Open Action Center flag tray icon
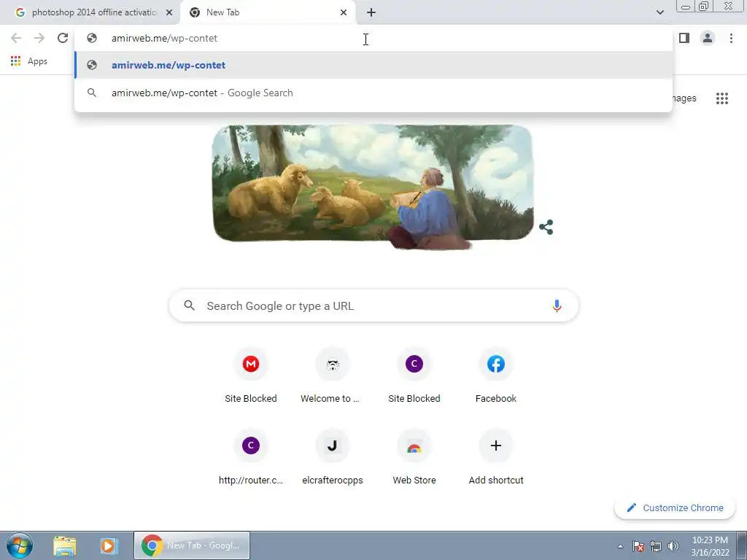Viewport: 747px width, 560px height. click(638, 546)
